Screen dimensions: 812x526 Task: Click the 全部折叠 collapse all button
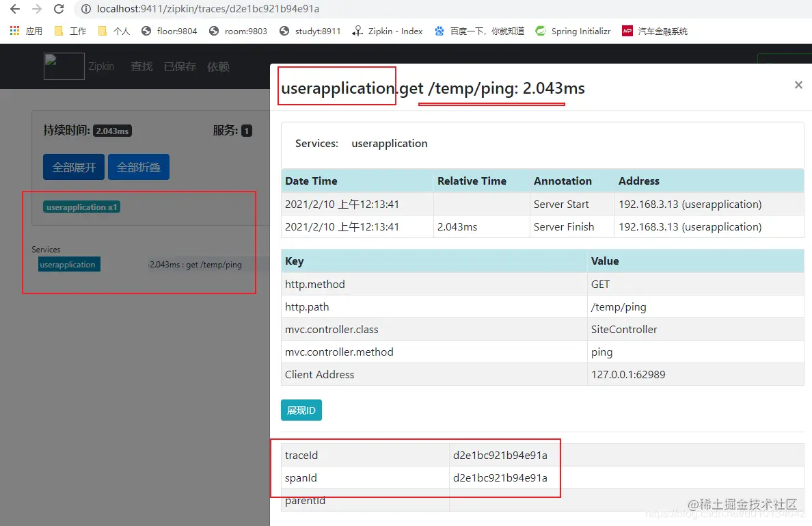point(138,167)
